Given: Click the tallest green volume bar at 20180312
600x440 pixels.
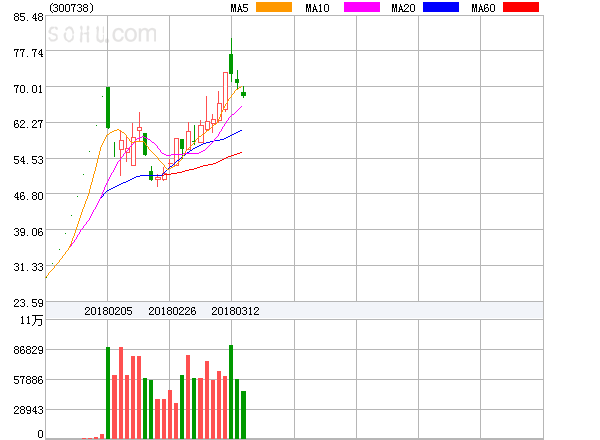Looking at the screenshot, I should tap(231, 392).
